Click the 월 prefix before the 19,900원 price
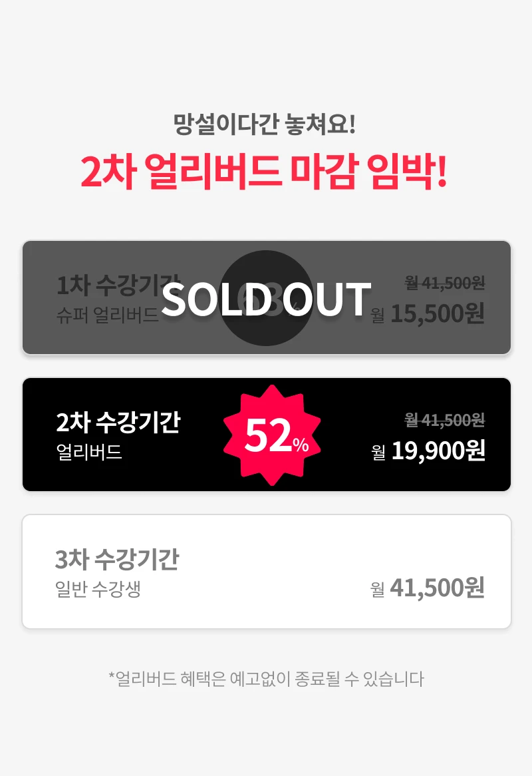Screen dimensions: 532x776 click(378, 454)
